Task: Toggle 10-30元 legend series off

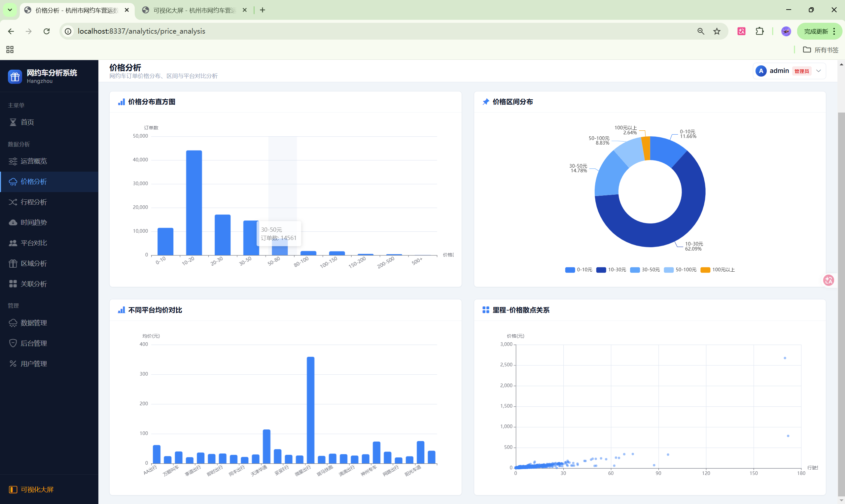Action: tap(611, 270)
